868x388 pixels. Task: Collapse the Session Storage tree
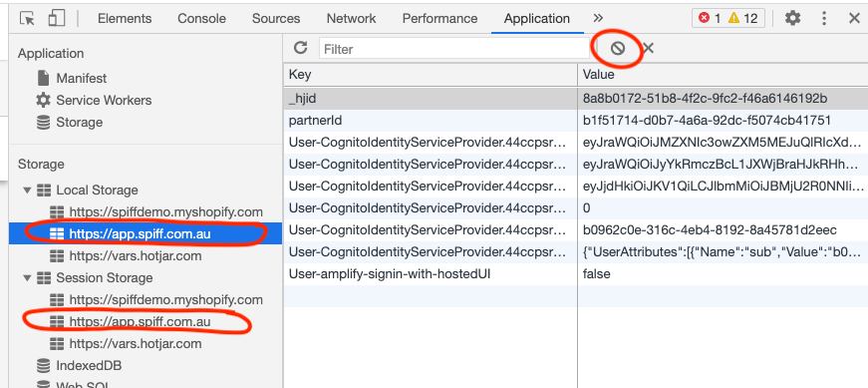click(27, 278)
